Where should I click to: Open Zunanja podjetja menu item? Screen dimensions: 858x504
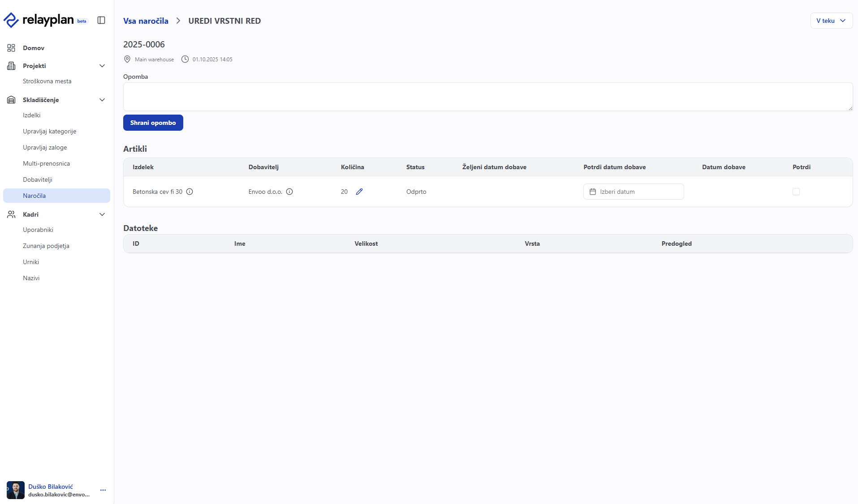(x=46, y=246)
